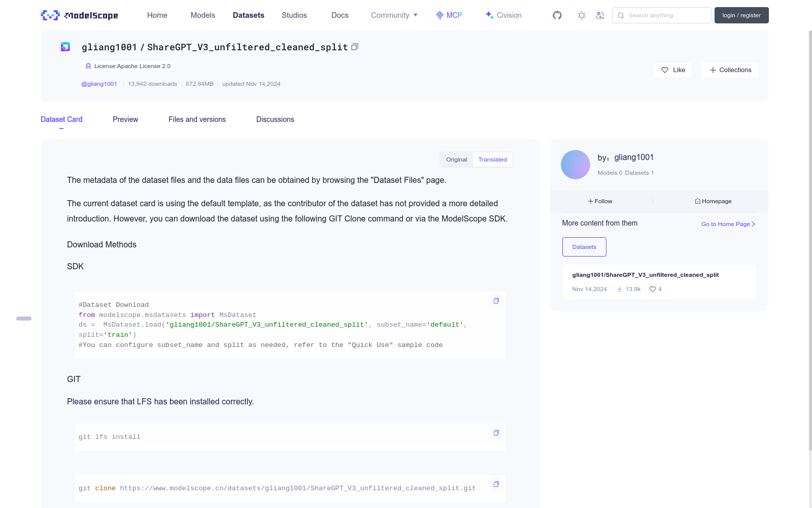Screen dimensions: 812x508
Task: Click the left edge sidebar handle
Action: tap(24, 319)
